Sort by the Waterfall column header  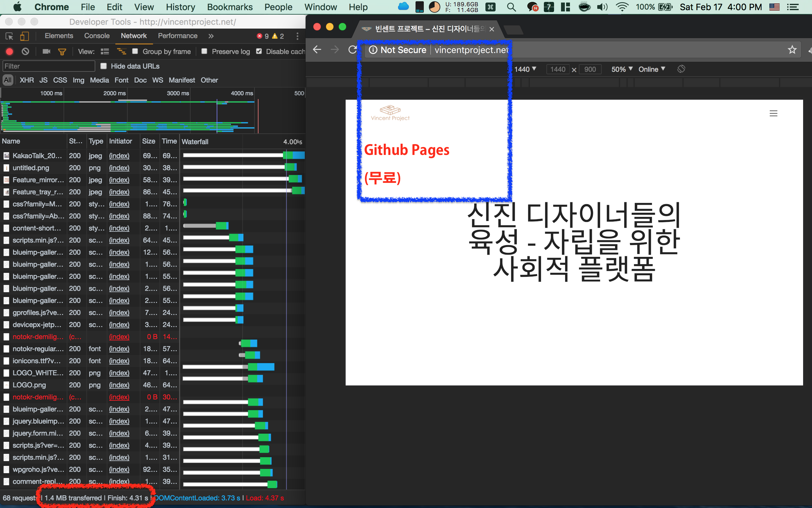(x=242, y=142)
